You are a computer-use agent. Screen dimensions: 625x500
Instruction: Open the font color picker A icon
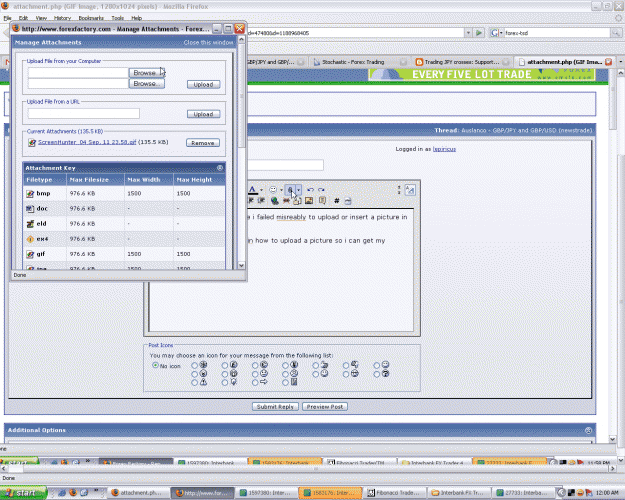(x=252, y=189)
